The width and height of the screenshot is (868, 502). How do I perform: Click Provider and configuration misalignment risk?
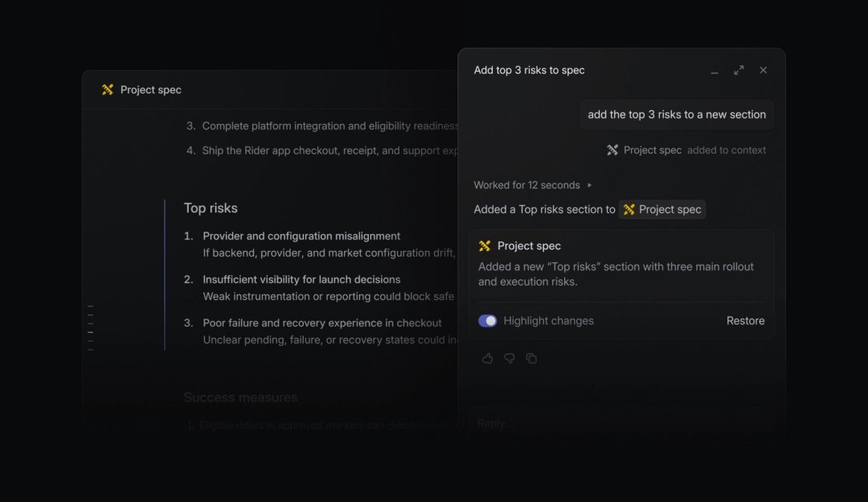pos(301,236)
